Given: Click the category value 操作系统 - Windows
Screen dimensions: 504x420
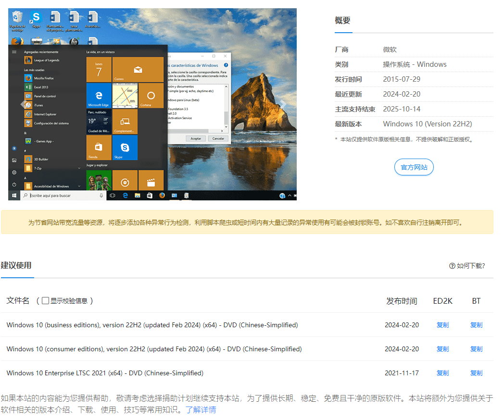Looking at the screenshot, I should point(415,64).
